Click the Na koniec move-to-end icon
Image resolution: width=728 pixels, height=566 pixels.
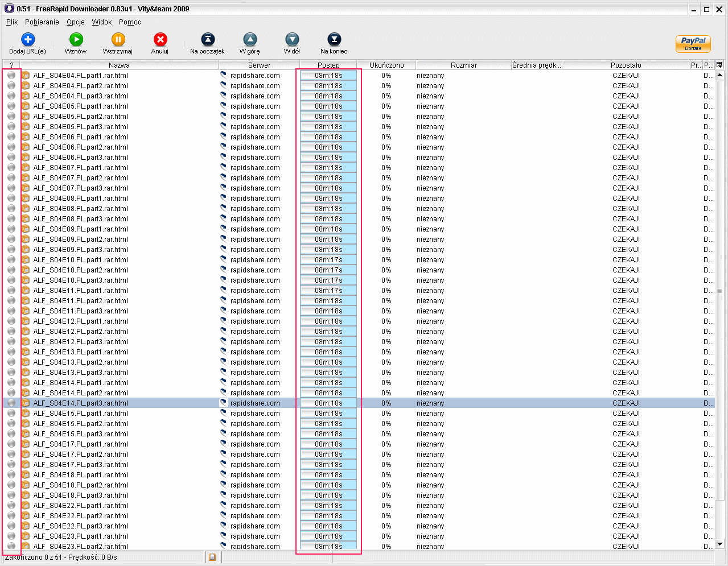coord(334,39)
